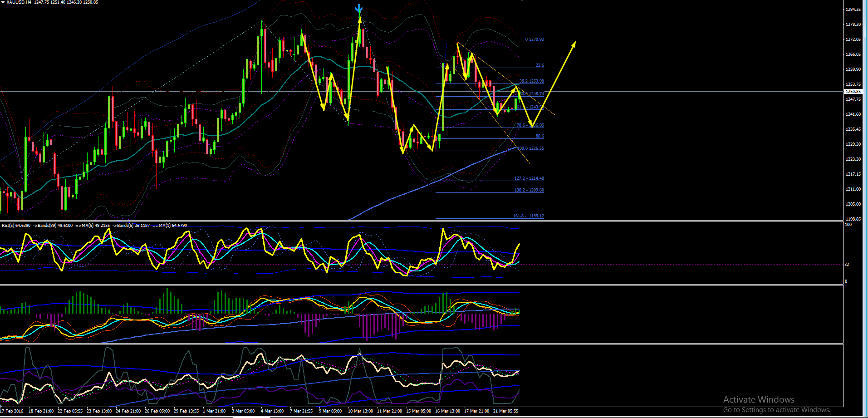Click the 17 Mar 21:00 time label
The width and height of the screenshot is (868, 418).
(476, 411)
